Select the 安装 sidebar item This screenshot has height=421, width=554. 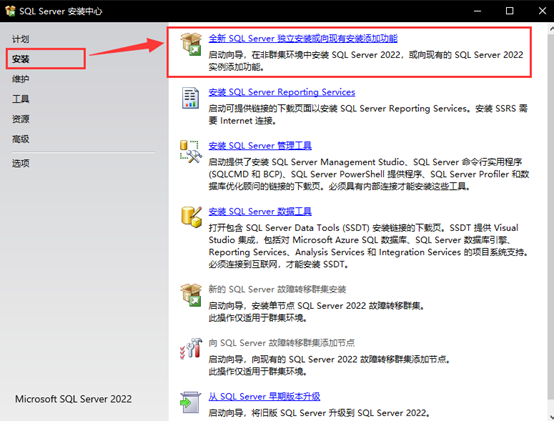point(20,59)
